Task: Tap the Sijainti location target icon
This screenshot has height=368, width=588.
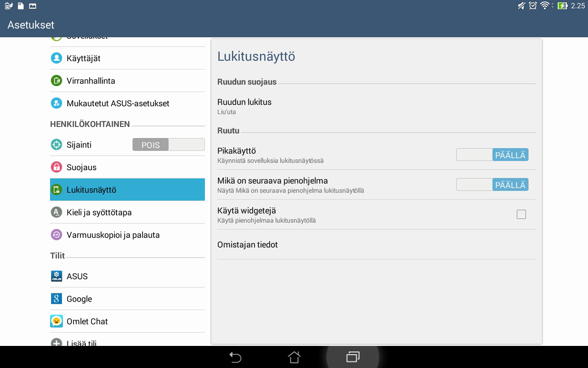Action: [56, 144]
